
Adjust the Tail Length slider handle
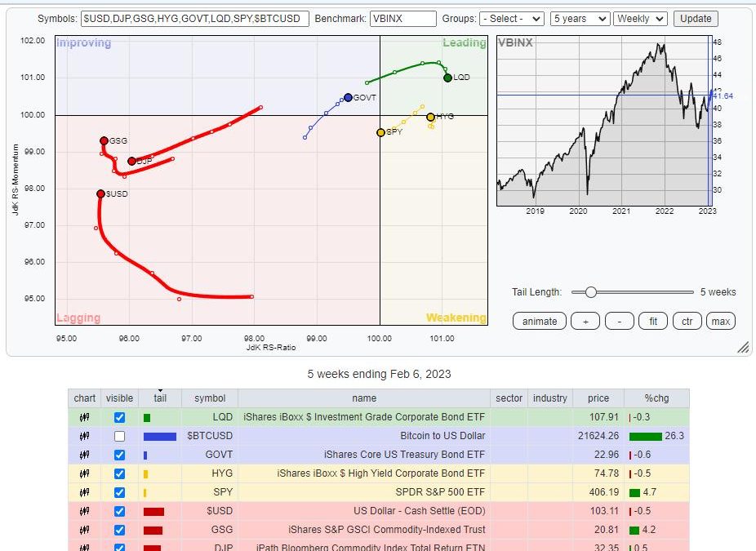click(x=590, y=292)
